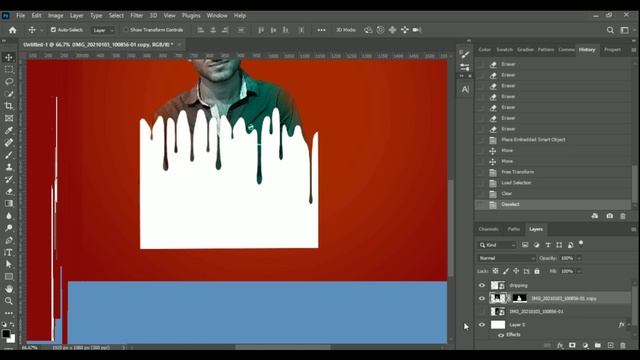This screenshot has width=640, height=360.
Task: Click the foreground color swatch
Action: pyautogui.click(x=6, y=334)
